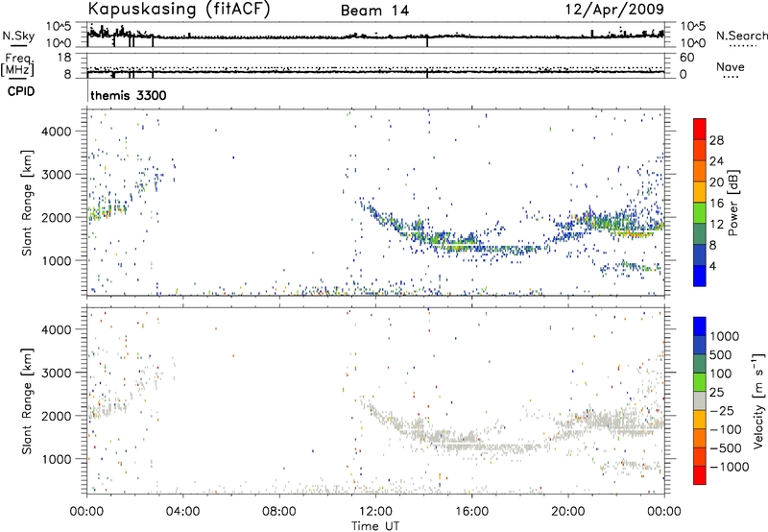Click the "3000" tick in the velocity panel

click(57, 373)
